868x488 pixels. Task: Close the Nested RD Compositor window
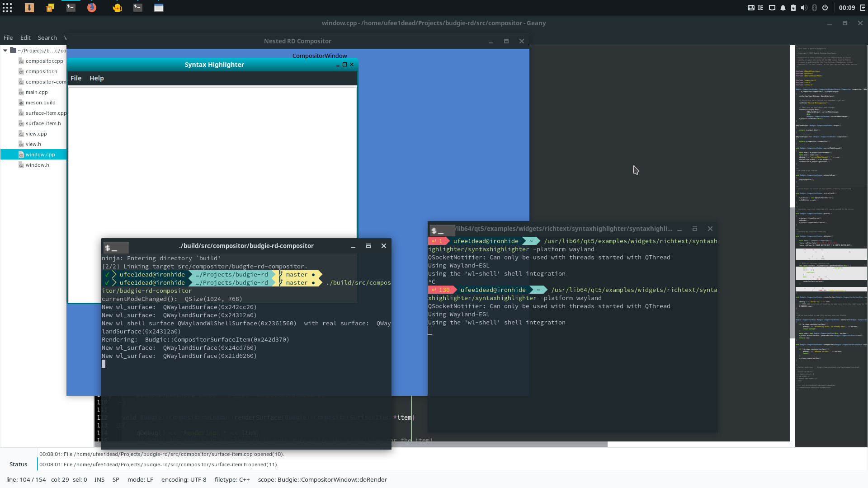[522, 41]
